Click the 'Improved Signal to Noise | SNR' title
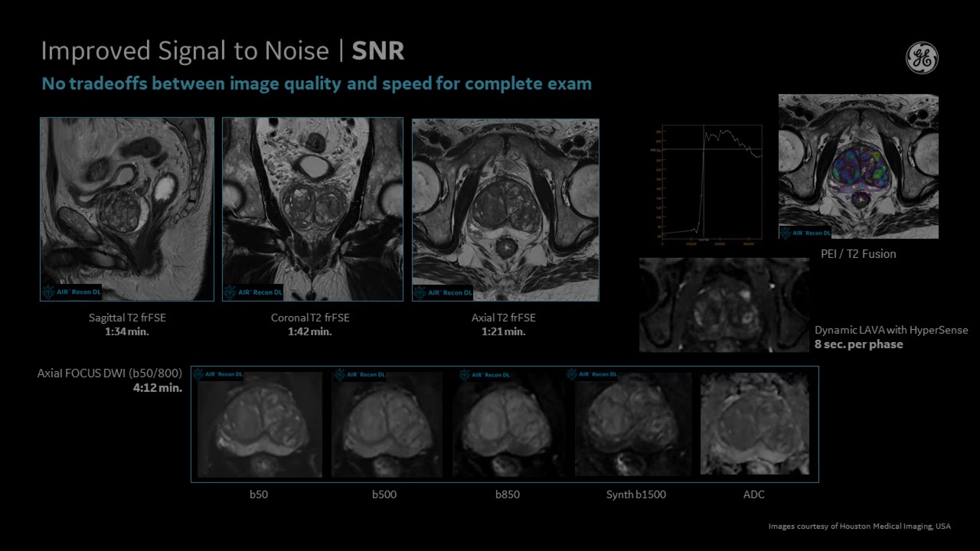 [x=222, y=51]
